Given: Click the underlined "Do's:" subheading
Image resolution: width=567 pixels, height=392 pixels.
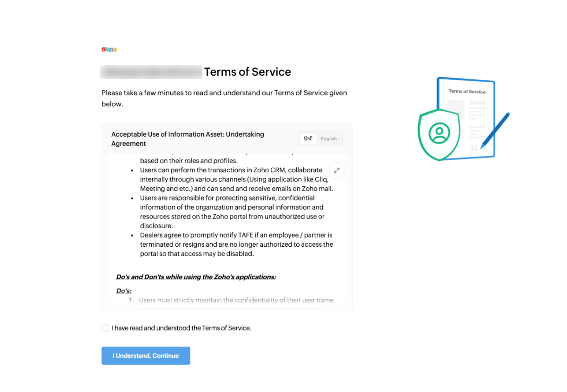Looking at the screenshot, I should coord(124,291).
